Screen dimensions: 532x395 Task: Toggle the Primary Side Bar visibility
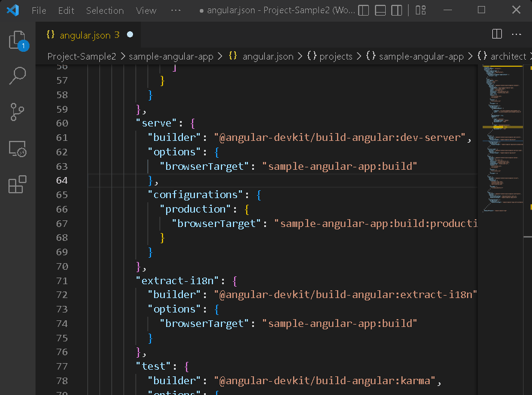[363, 10]
